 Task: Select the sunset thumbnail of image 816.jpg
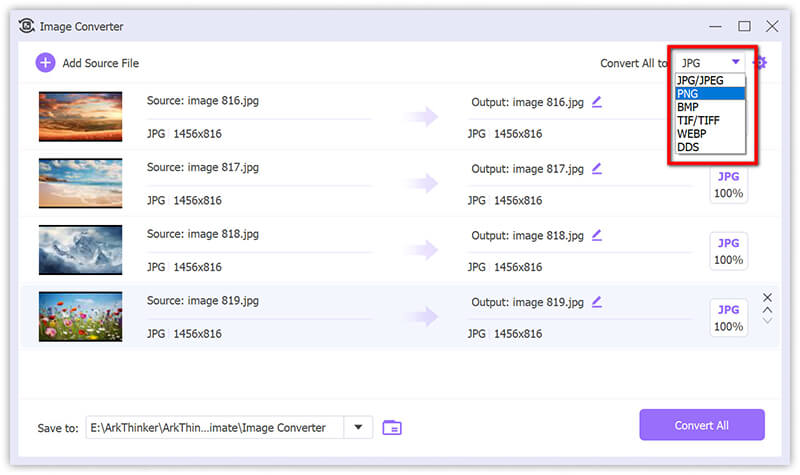[81, 116]
